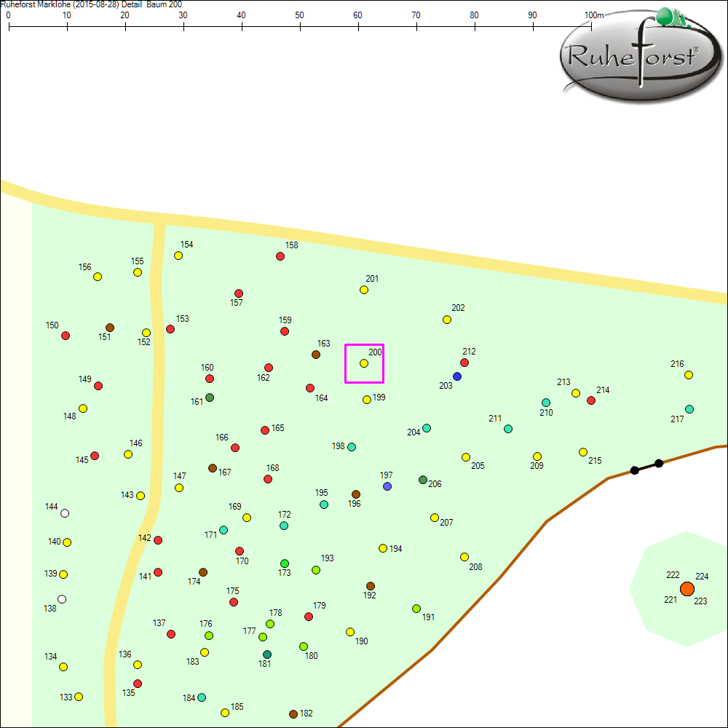Screen dimensions: 728x728
Task: Select red tree marker 165
Action: (265, 430)
